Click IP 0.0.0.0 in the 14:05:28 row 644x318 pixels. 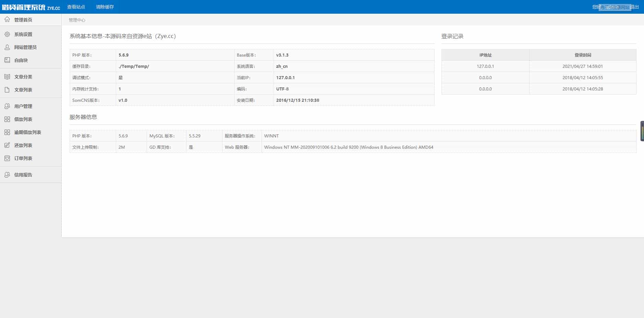(485, 89)
